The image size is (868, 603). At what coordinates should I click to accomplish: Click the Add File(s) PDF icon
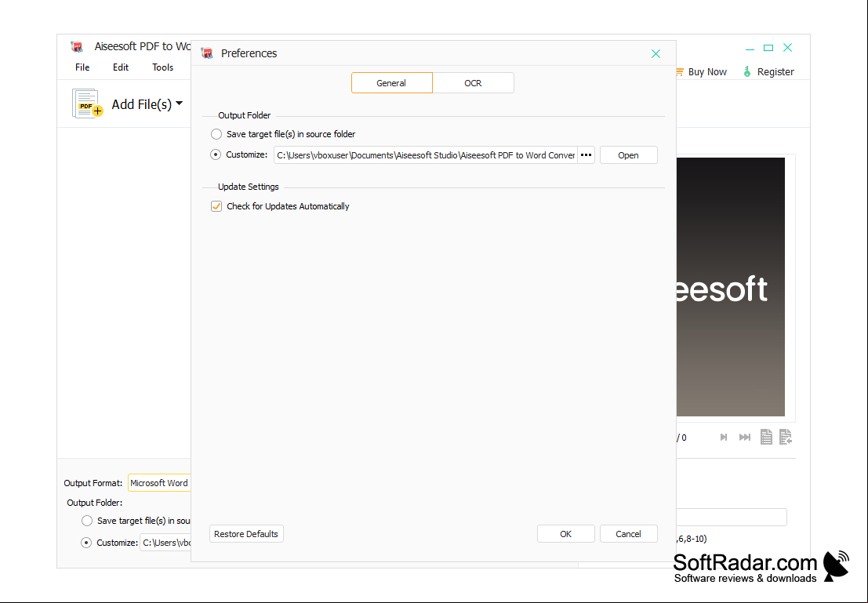point(88,104)
